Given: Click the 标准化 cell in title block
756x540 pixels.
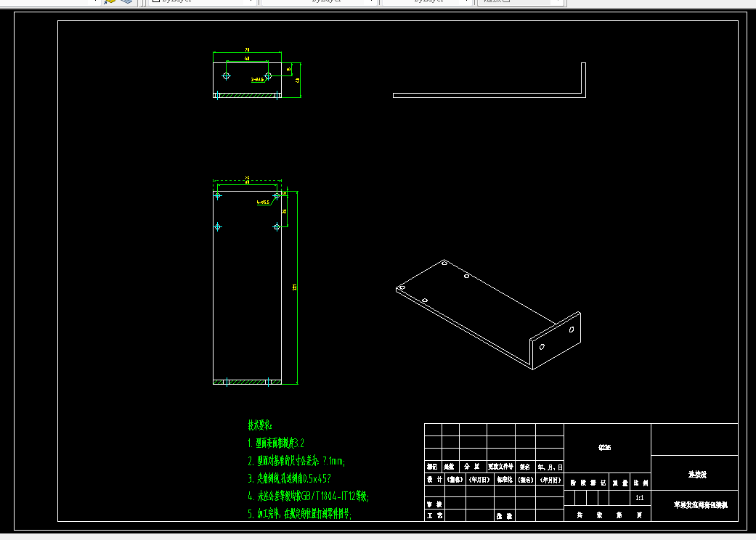Looking at the screenshot, I should point(504,479).
